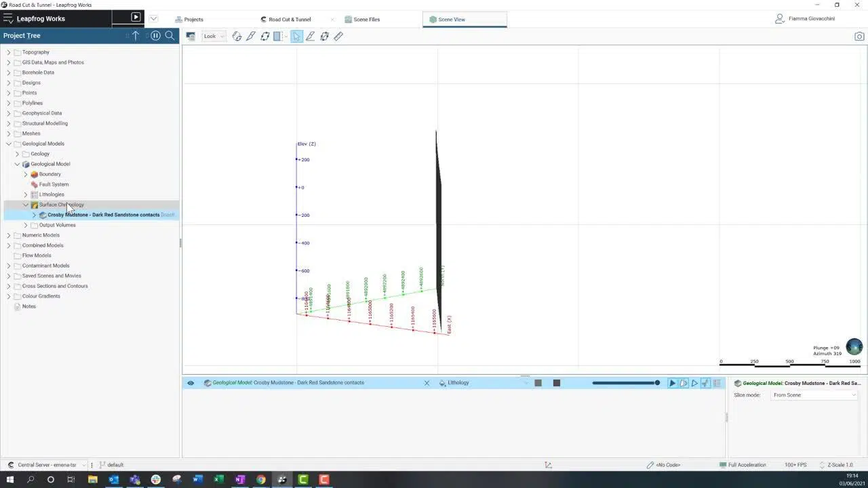This screenshot has width=868, height=488.
Task: Select Crosby Mudstone - Dark Red Sandstone contacts
Action: [x=103, y=215]
